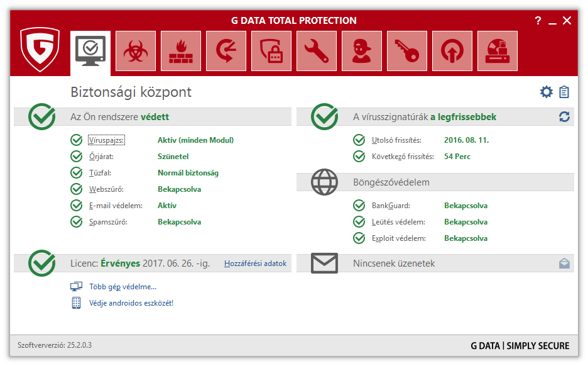
Task: Click the Hozzáférési adatok link
Action: coord(255,263)
